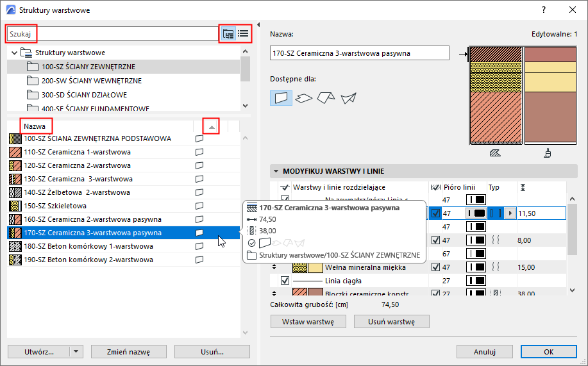Collapse the Struktury warstwowe tree root

(14, 53)
